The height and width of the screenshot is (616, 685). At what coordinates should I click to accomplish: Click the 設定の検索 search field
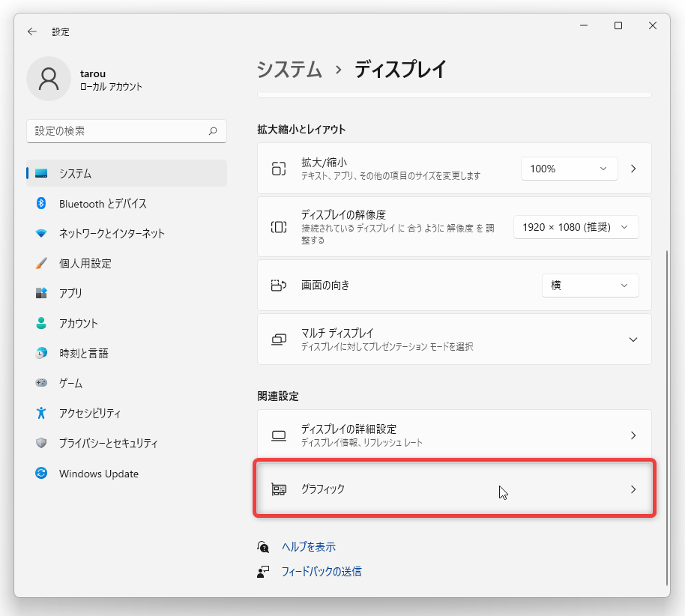point(127,131)
